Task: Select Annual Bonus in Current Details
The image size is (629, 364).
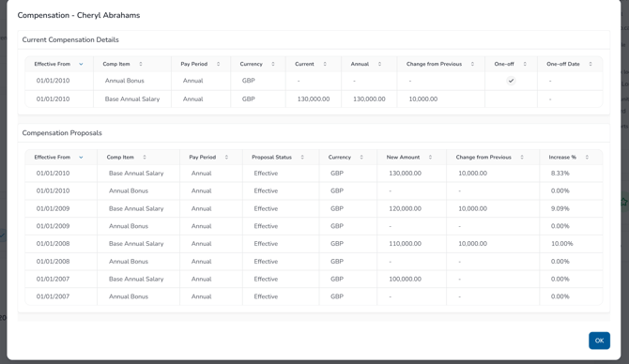Action: [124, 81]
